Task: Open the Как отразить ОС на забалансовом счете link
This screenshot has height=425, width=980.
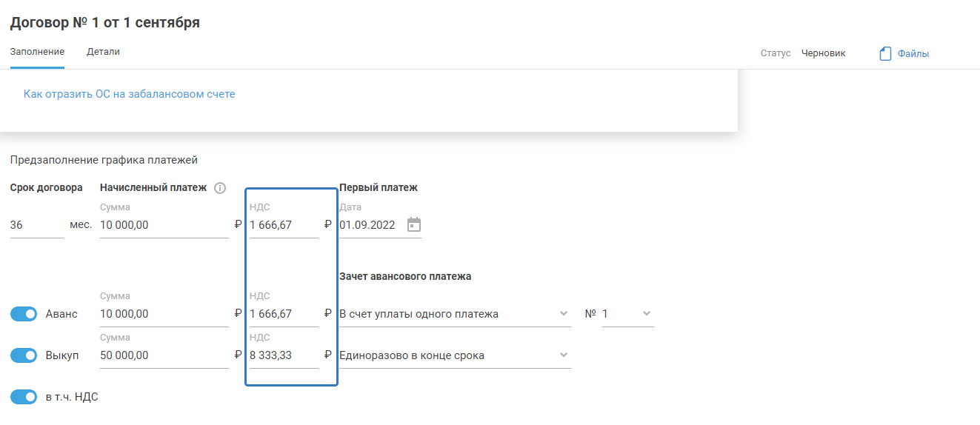Action: 129,94
